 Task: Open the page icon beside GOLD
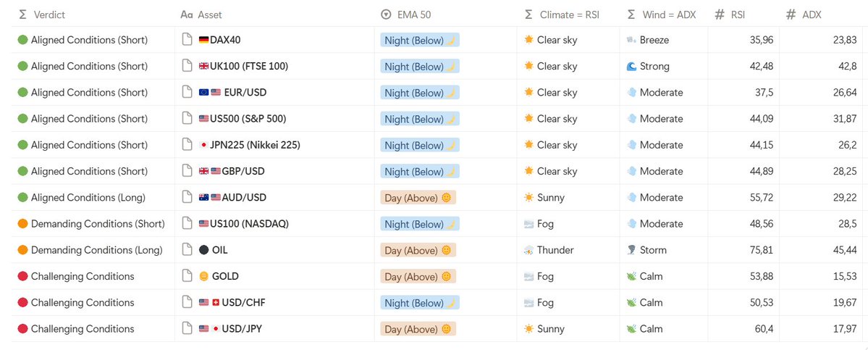pyautogui.click(x=187, y=276)
